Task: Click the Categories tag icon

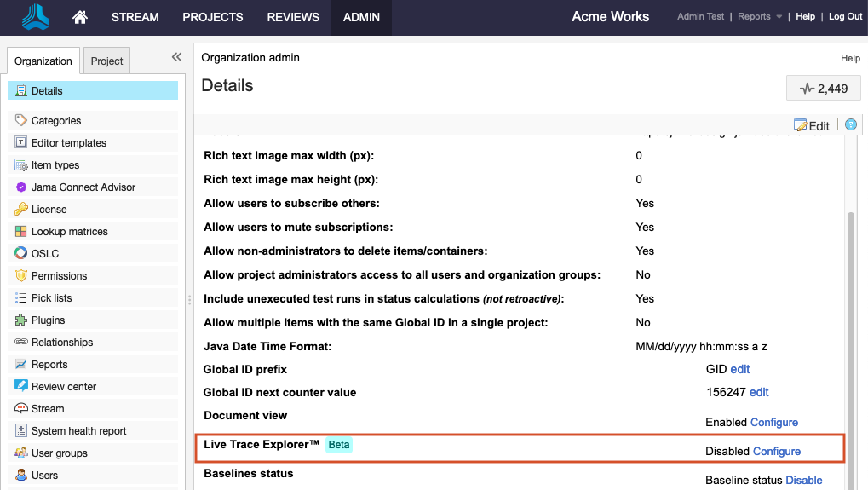Action: (x=21, y=120)
